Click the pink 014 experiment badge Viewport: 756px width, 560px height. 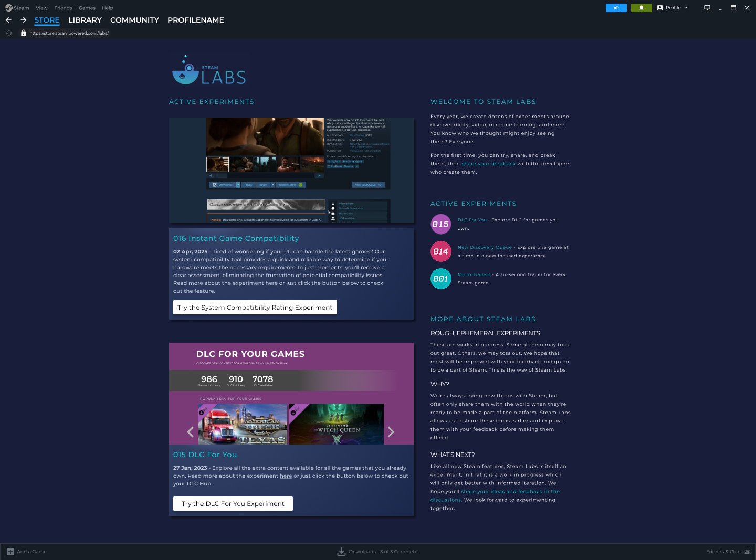440,251
